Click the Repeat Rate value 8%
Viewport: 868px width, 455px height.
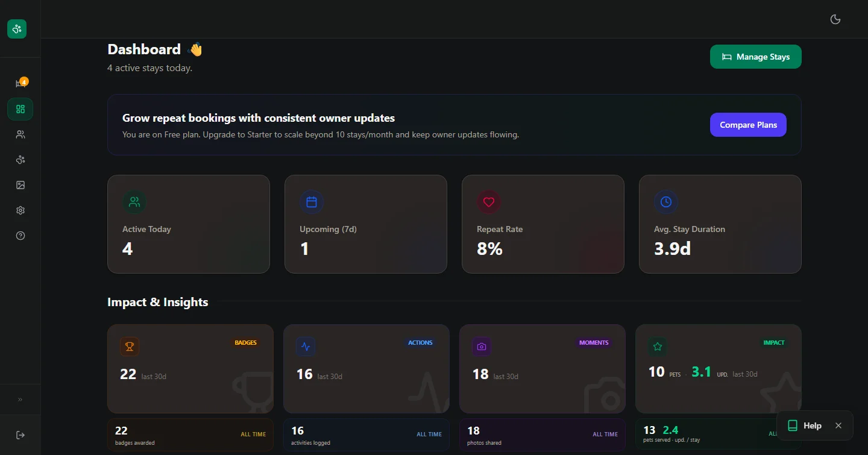pyautogui.click(x=489, y=249)
